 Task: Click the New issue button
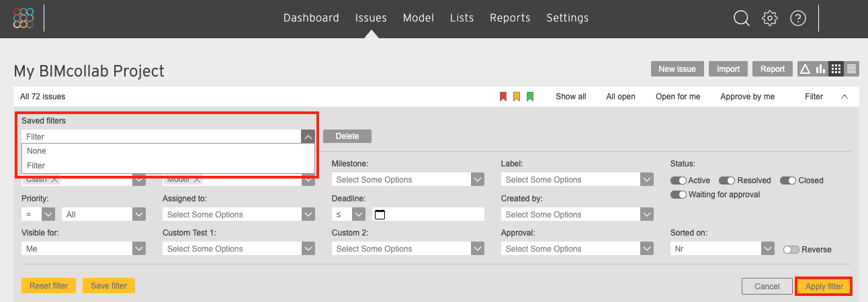677,68
